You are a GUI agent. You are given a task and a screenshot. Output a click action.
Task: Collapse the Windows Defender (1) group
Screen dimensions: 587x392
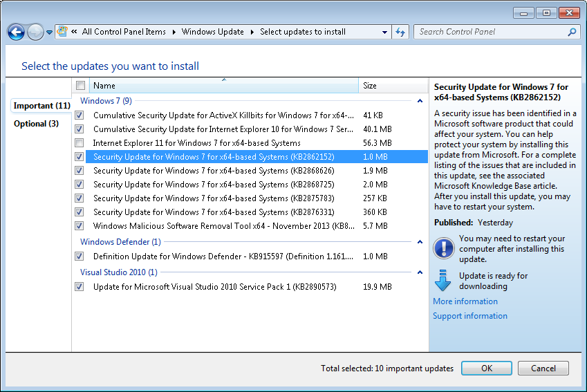click(420, 242)
